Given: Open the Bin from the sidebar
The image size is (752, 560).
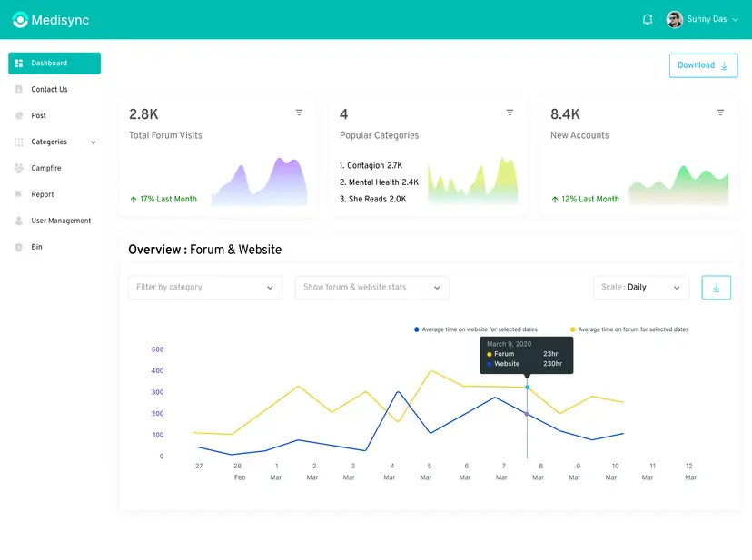Looking at the screenshot, I should 21,247.
